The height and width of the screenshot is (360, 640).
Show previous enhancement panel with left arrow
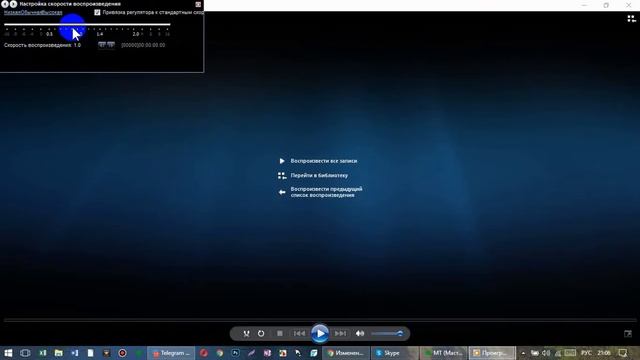coord(5,4)
